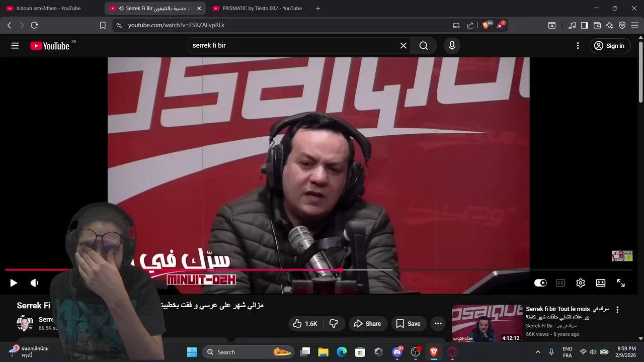Show hidden system tray icons
The width and height of the screenshot is (644, 362).
pos(538,352)
